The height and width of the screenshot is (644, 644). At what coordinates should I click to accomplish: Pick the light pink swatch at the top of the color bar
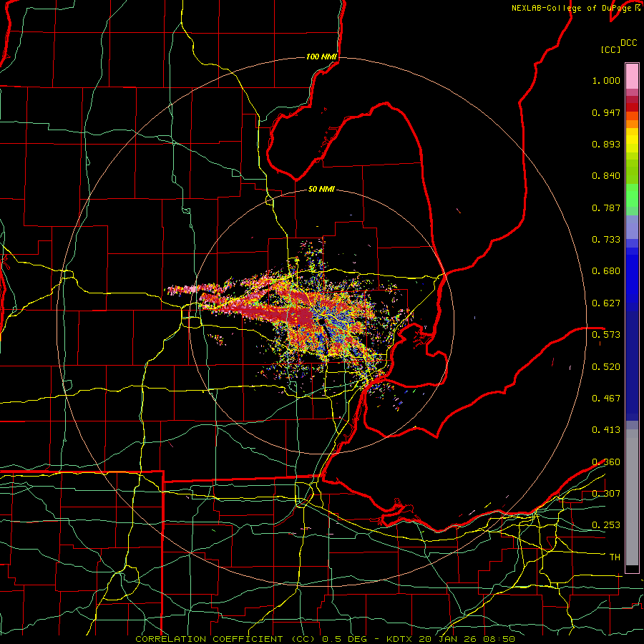tap(632, 76)
